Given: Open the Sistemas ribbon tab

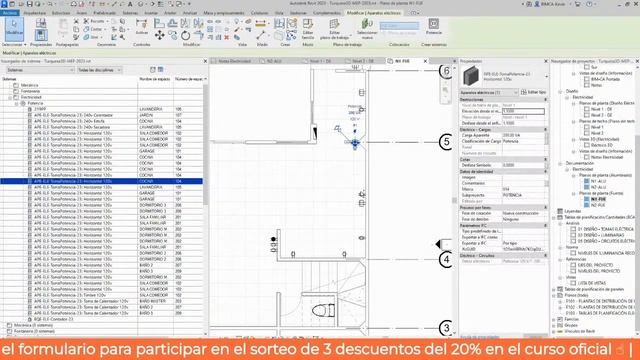Looking at the screenshot, I should (x=130, y=13).
